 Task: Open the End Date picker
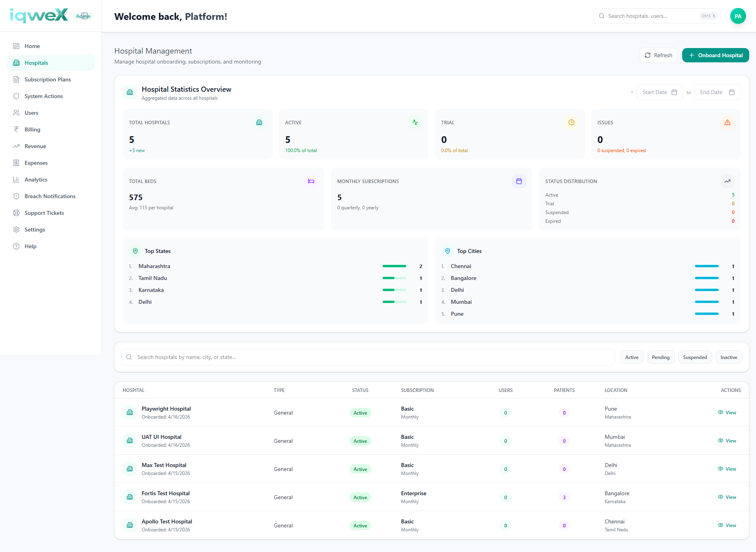tap(717, 92)
